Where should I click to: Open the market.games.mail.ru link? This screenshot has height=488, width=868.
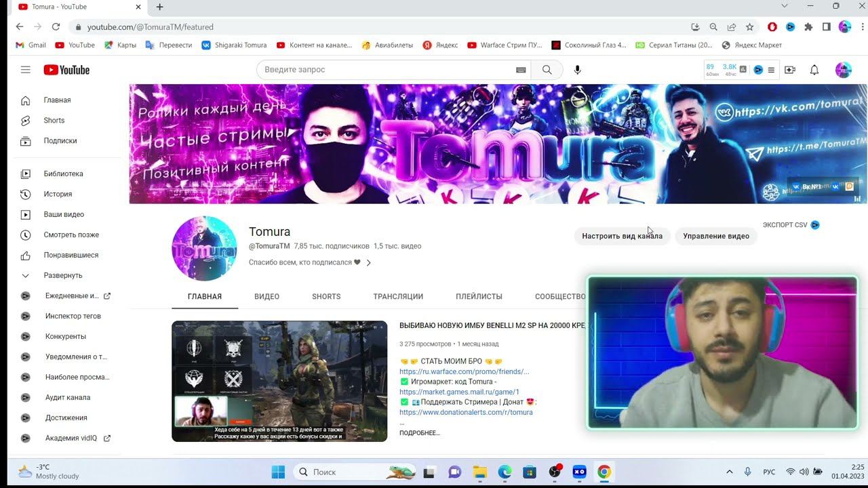pos(459,392)
